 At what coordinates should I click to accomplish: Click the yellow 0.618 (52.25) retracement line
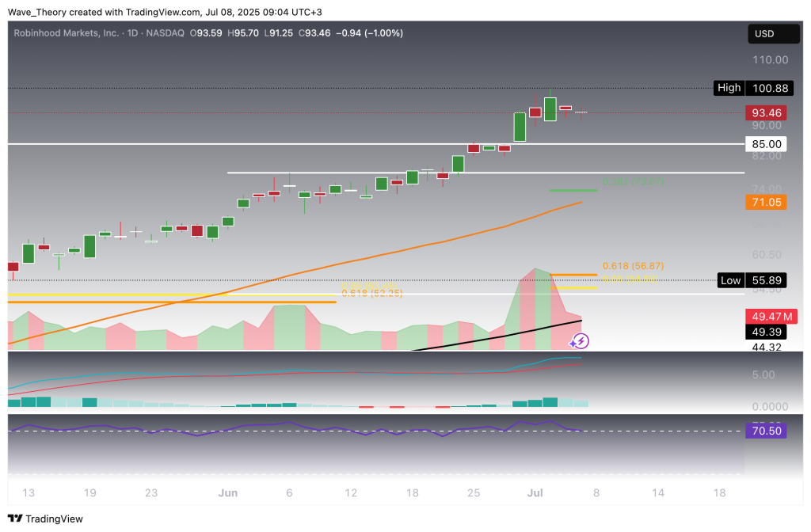pos(372,294)
